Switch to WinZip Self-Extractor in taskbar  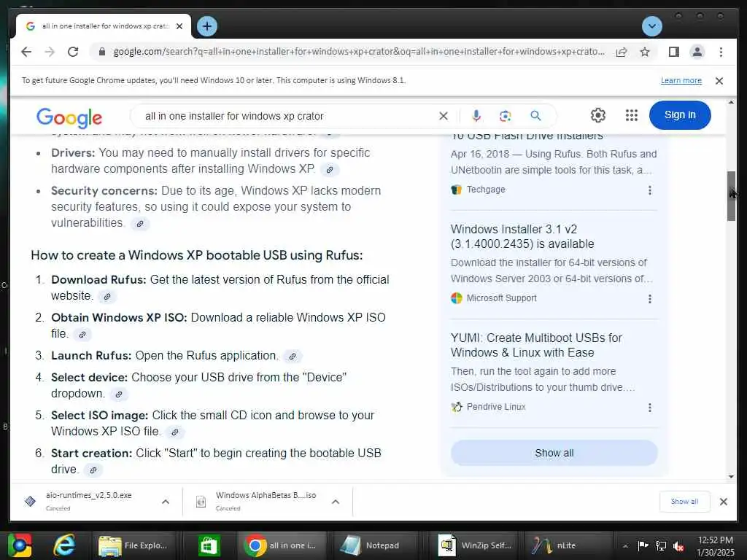474,545
